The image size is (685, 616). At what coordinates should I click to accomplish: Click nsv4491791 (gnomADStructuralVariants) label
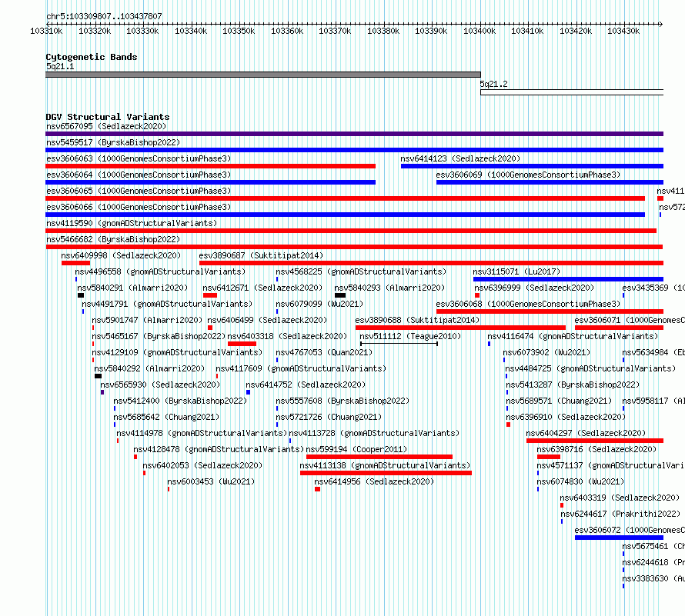tap(167, 304)
